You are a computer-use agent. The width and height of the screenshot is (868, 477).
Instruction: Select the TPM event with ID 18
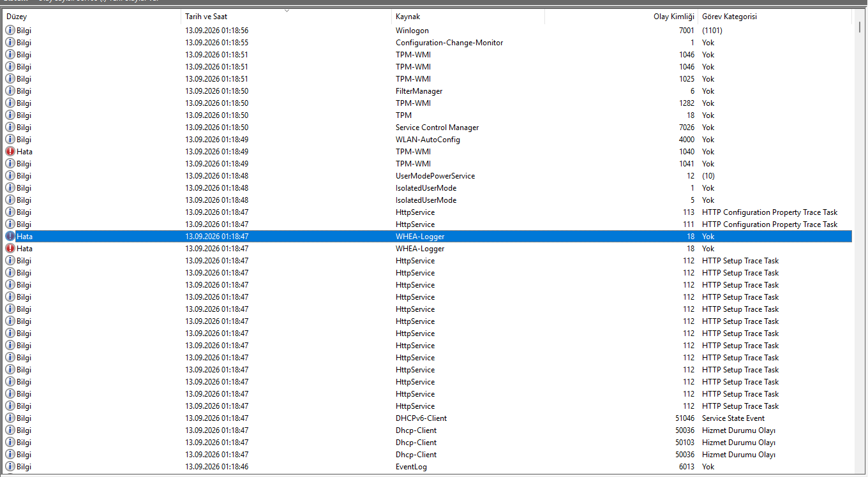(428, 115)
